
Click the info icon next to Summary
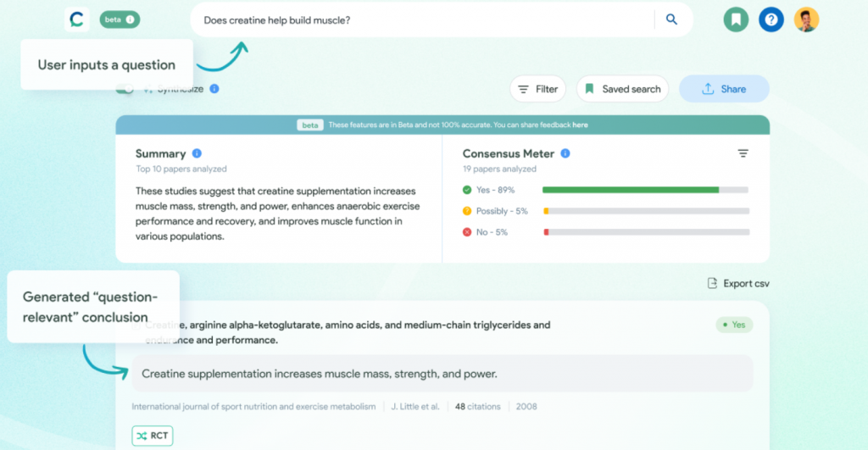197,153
